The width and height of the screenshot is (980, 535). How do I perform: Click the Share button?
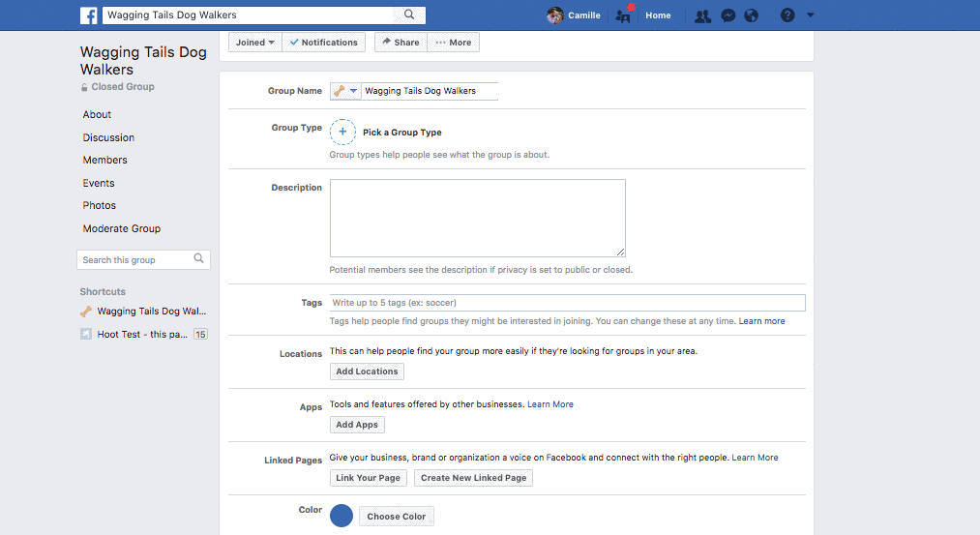pos(401,43)
